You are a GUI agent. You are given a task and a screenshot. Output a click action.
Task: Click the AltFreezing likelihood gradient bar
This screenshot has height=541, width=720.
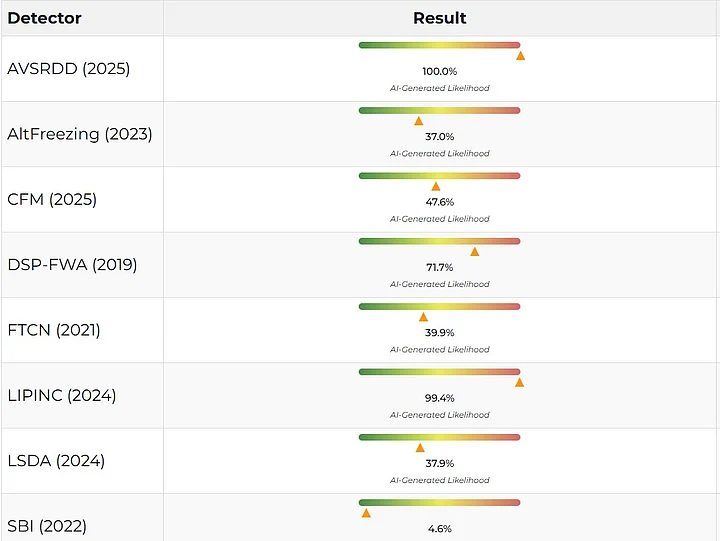(439, 110)
